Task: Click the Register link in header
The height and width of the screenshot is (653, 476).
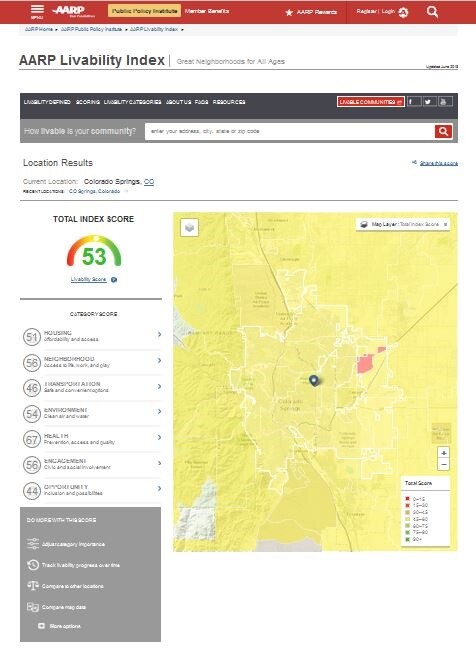Action: tap(366, 12)
